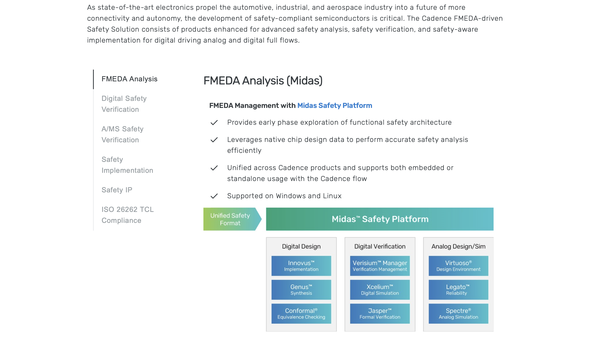The image size is (603, 364).
Task: Click the Midas Safety Platform banner
Action: click(380, 219)
